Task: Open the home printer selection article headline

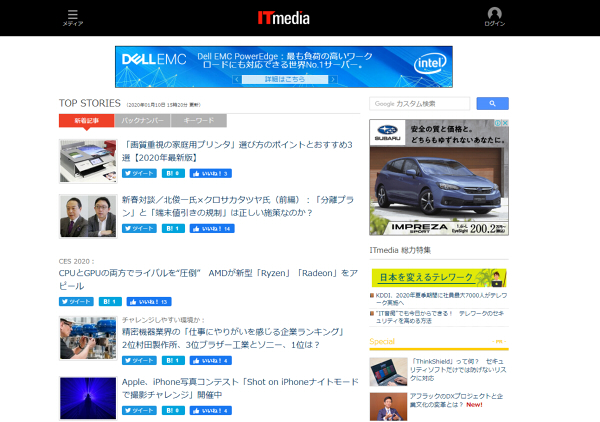Action: [237, 151]
